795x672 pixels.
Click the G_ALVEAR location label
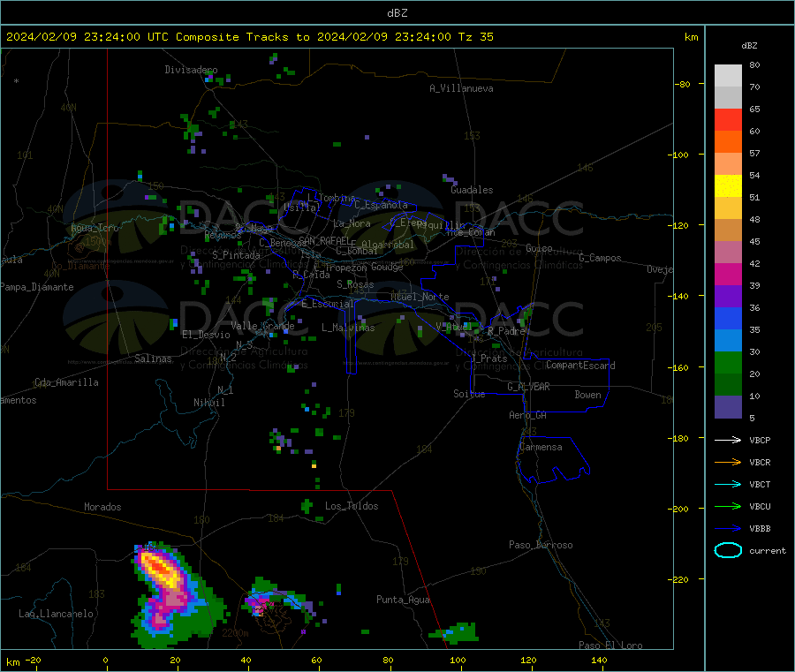click(x=528, y=387)
